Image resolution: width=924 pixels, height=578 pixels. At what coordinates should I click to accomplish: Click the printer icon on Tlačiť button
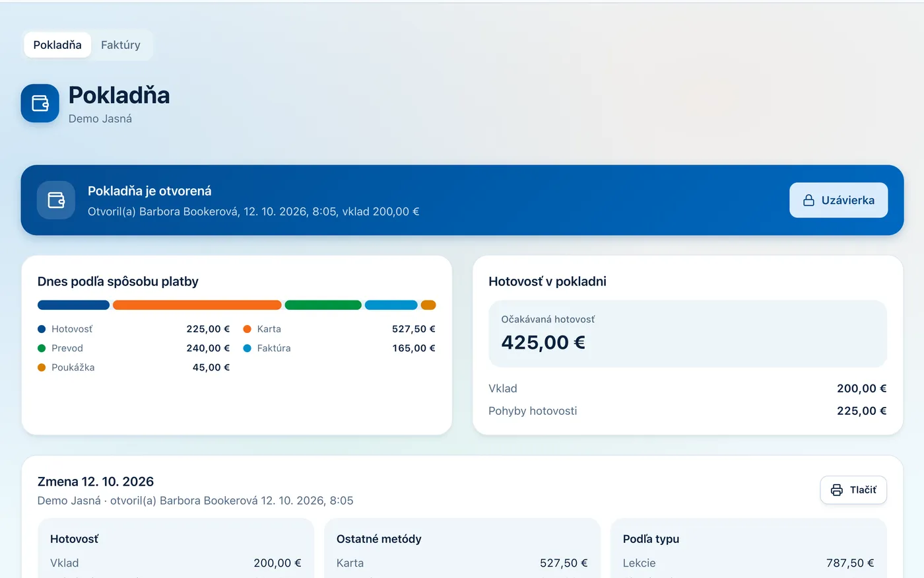[837, 489]
